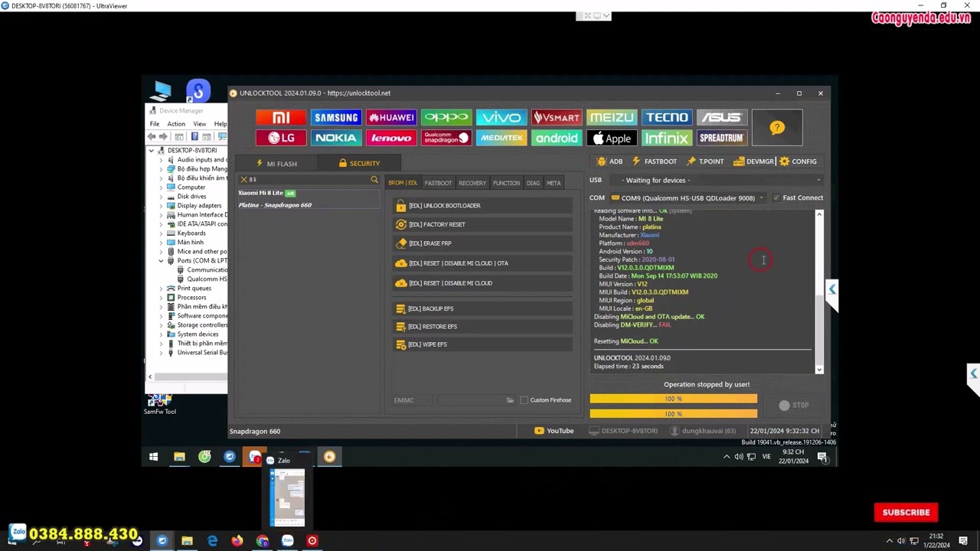Open the ADB toolbar tool
The width and height of the screenshot is (980, 551).
[609, 161]
